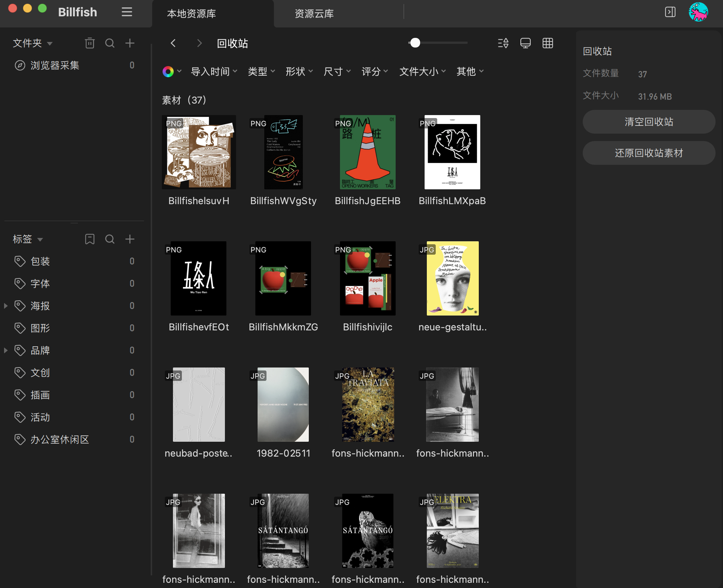Select the neubad-poste thumbnail
Screen dimensions: 723x588
199,405
